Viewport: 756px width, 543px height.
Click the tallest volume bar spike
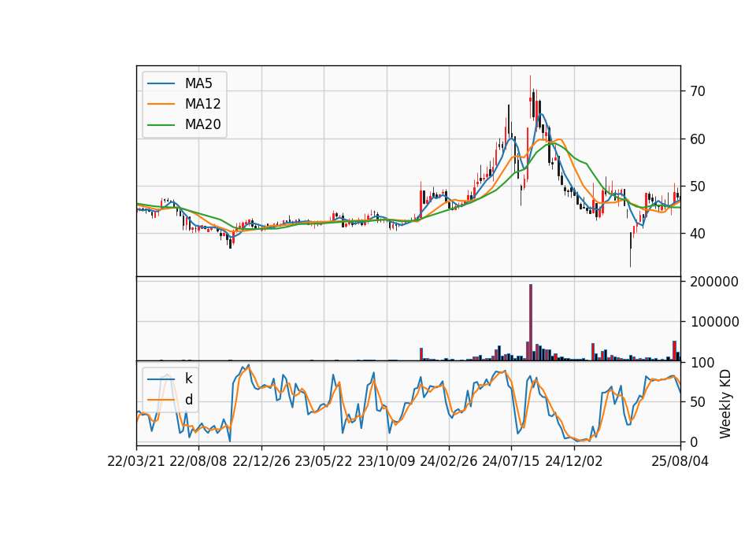tap(531, 323)
